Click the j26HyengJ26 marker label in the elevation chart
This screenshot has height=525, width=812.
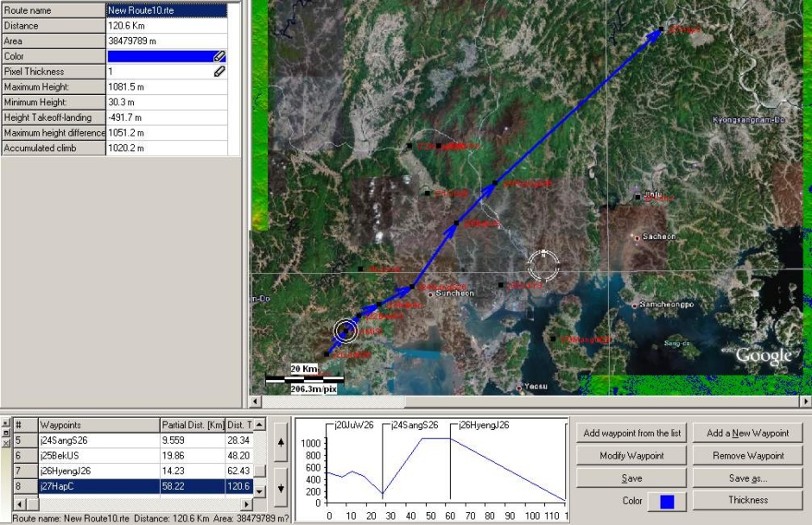point(484,425)
